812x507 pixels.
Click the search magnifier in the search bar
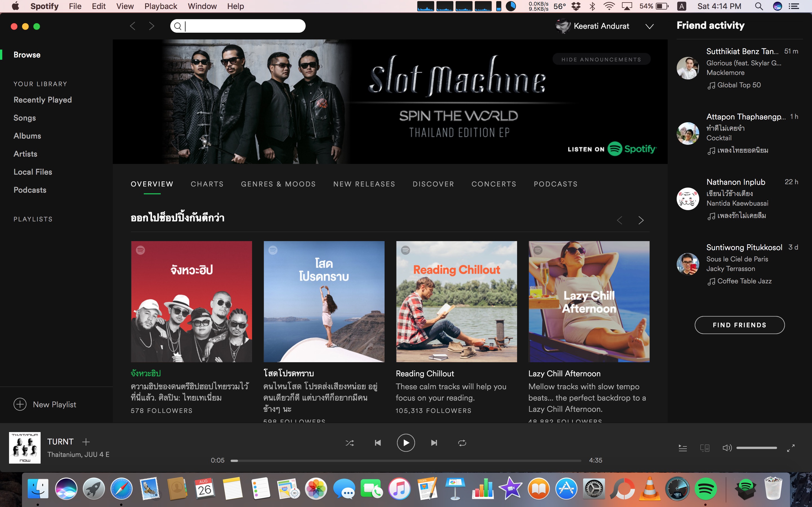(x=178, y=26)
